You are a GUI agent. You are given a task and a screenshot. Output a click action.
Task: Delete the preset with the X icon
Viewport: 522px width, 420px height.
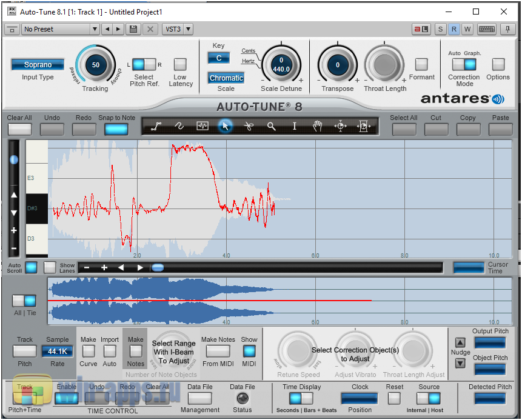[150, 29]
